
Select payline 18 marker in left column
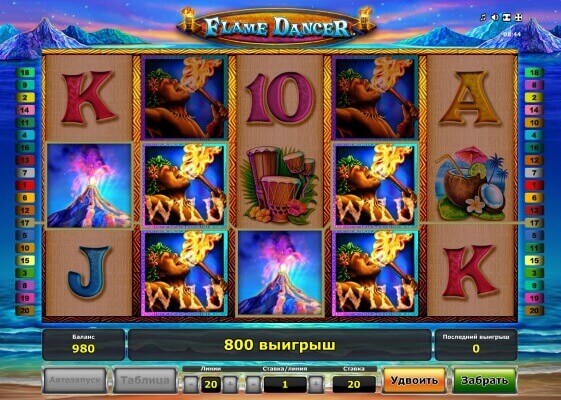tap(25, 73)
